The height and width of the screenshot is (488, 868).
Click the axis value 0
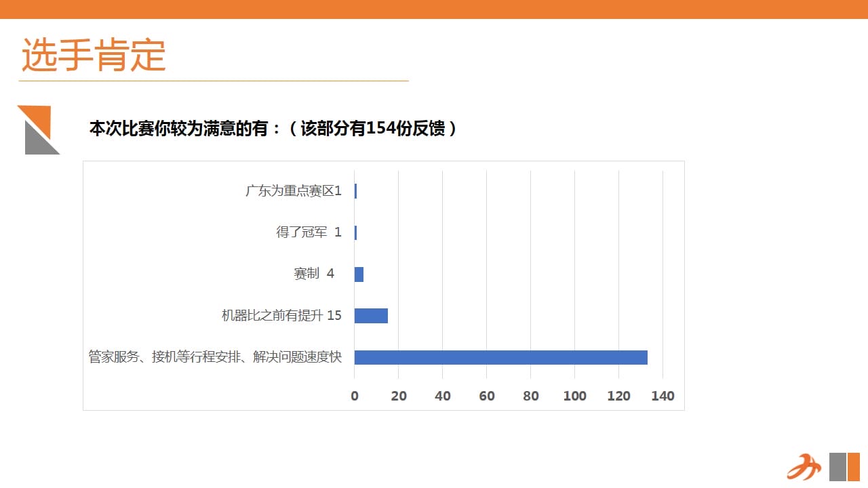(355, 396)
